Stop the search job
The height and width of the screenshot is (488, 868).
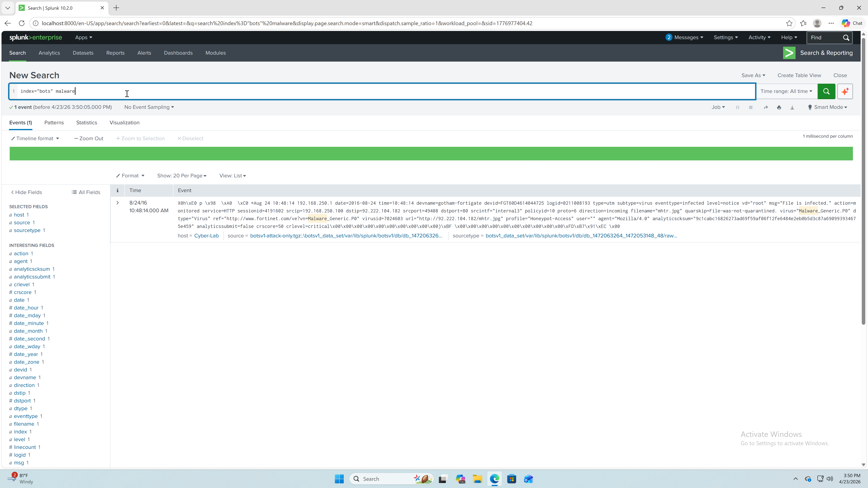pyautogui.click(x=751, y=107)
